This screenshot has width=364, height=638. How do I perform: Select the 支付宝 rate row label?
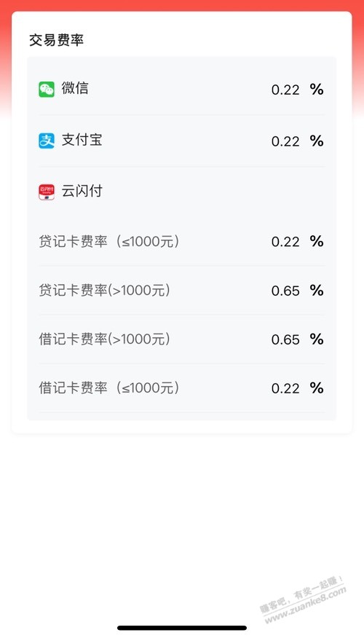(82, 140)
